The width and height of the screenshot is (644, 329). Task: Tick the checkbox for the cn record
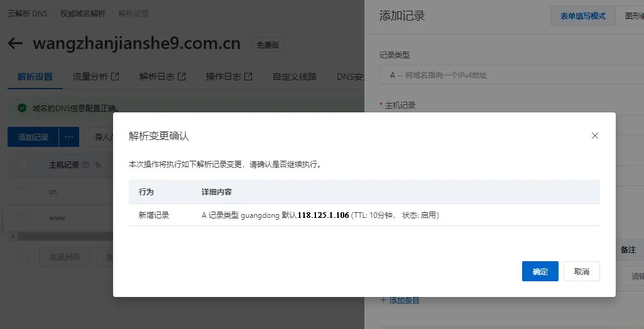pyautogui.click(x=23, y=191)
